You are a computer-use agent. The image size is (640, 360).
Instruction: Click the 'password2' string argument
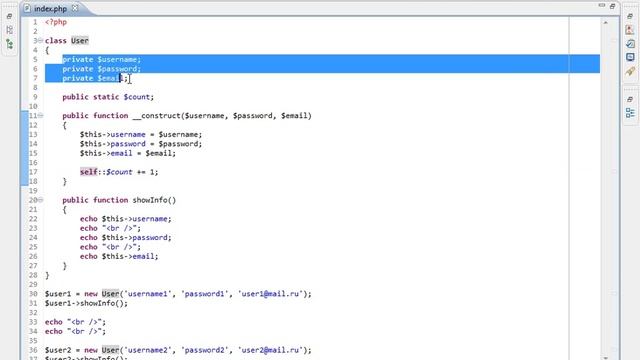(x=204, y=350)
